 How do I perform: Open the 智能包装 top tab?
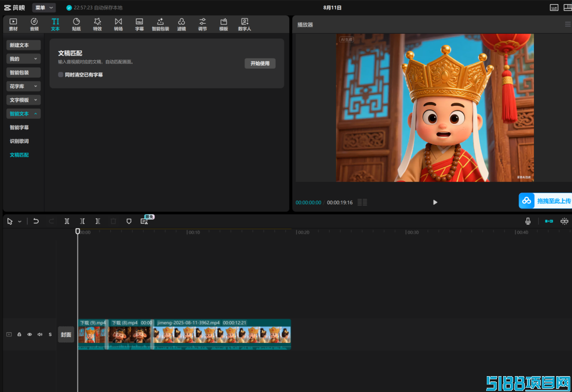click(160, 24)
